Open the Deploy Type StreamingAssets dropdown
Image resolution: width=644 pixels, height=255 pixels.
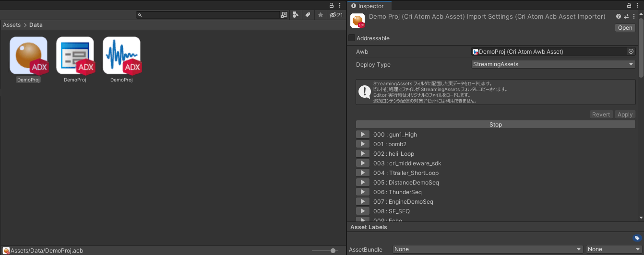click(x=553, y=64)
